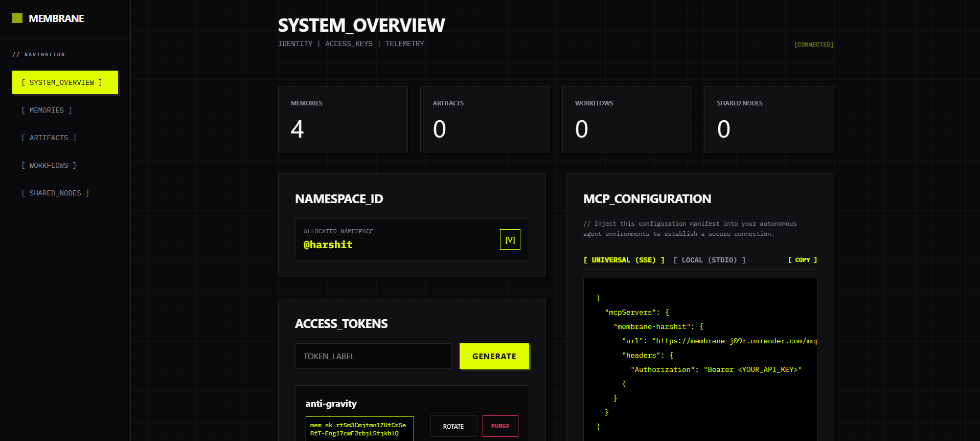980x441 pixels.
Task: Select the @harshit namespace text
Action: click(x=328, y=245)
